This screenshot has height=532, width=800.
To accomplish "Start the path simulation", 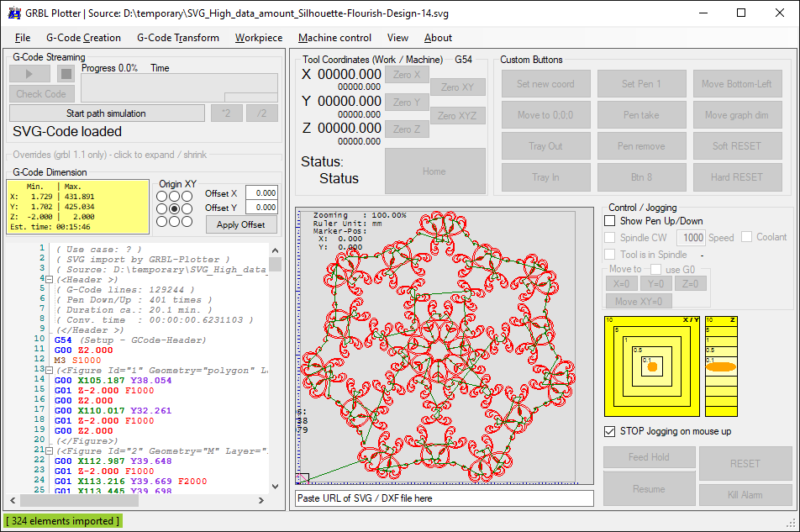I will [107, 113].
